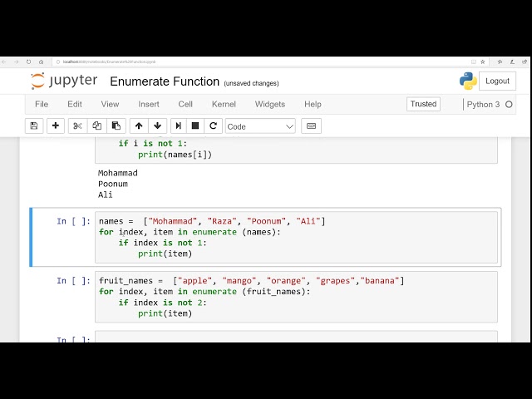532x399 pixels.
Task: Bookmark this page with the star icon
Action: click(482, 62)
